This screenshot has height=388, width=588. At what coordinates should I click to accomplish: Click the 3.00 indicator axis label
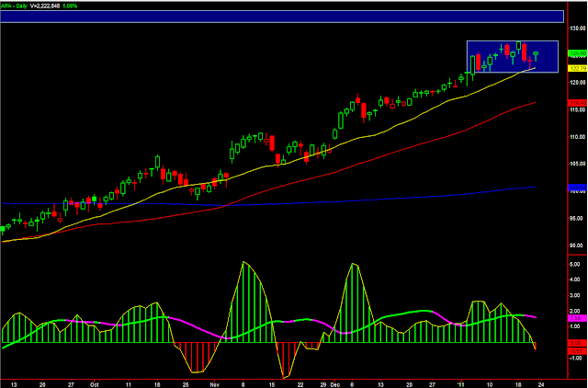click(575, 295)
